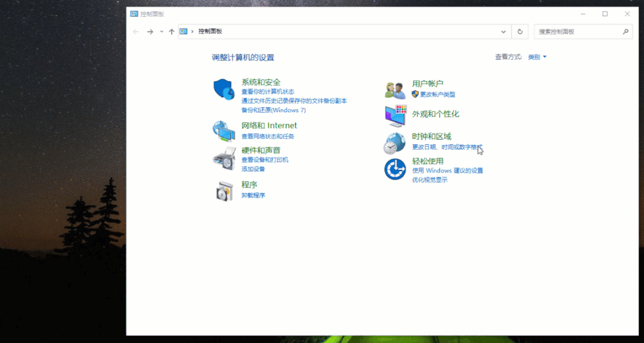
Task: Click 备份和还原(Windows 7) link
Action: click(x=274, y=110)
